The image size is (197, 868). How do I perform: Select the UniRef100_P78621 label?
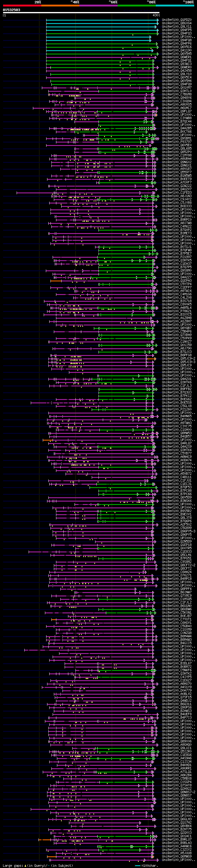tap(177, 311)
